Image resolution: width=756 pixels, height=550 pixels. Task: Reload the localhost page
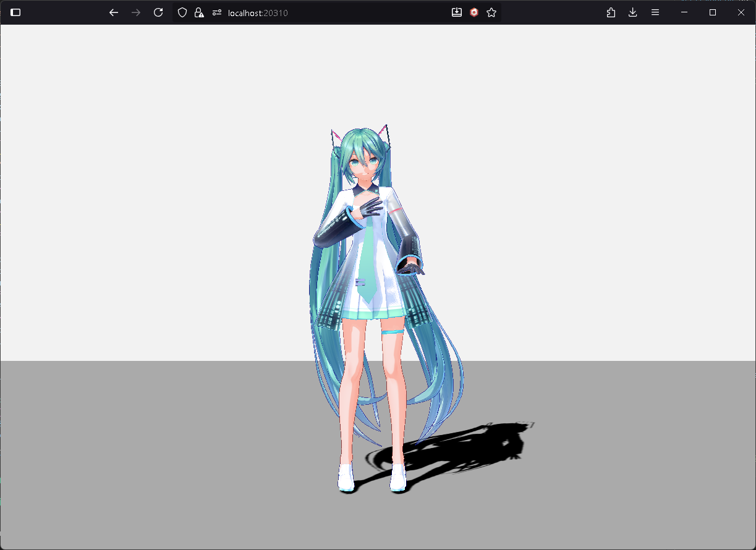pos(158,12)
